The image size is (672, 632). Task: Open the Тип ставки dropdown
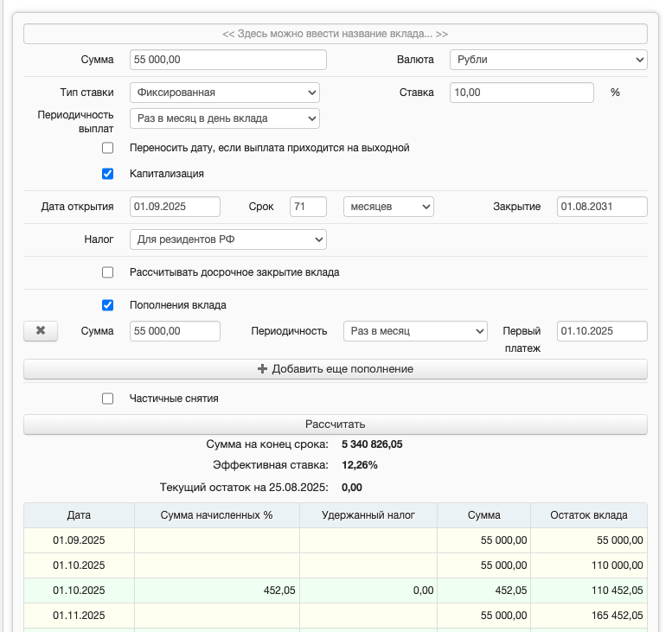[225, 93]
